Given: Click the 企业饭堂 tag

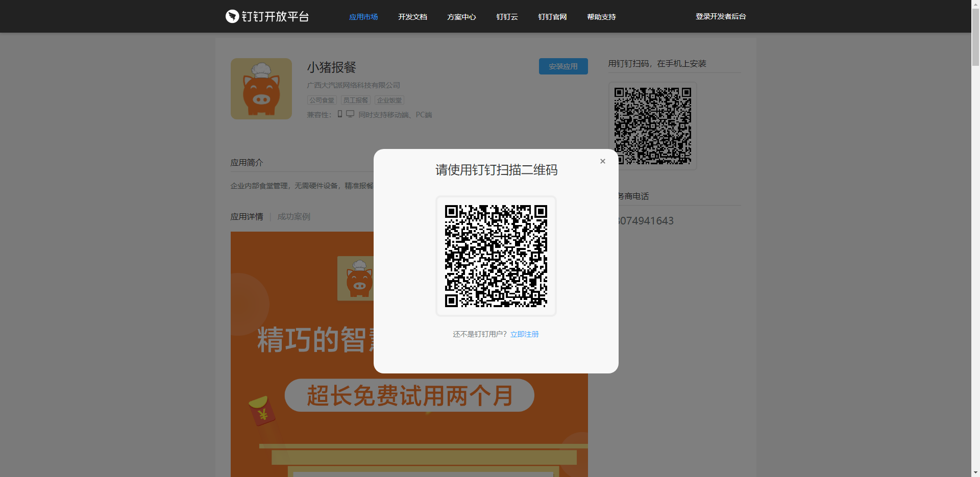Looking at the screenshot, I should click(389, 100).
